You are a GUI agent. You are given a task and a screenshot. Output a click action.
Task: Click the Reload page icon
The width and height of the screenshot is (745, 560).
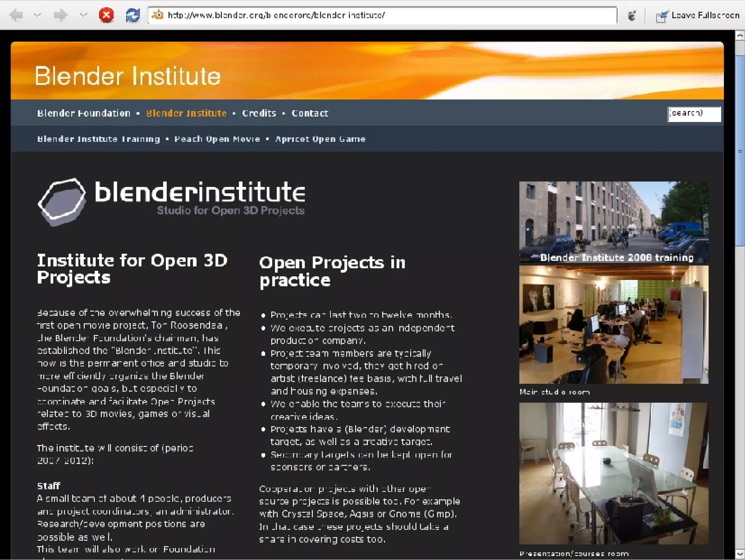(132, 15)
